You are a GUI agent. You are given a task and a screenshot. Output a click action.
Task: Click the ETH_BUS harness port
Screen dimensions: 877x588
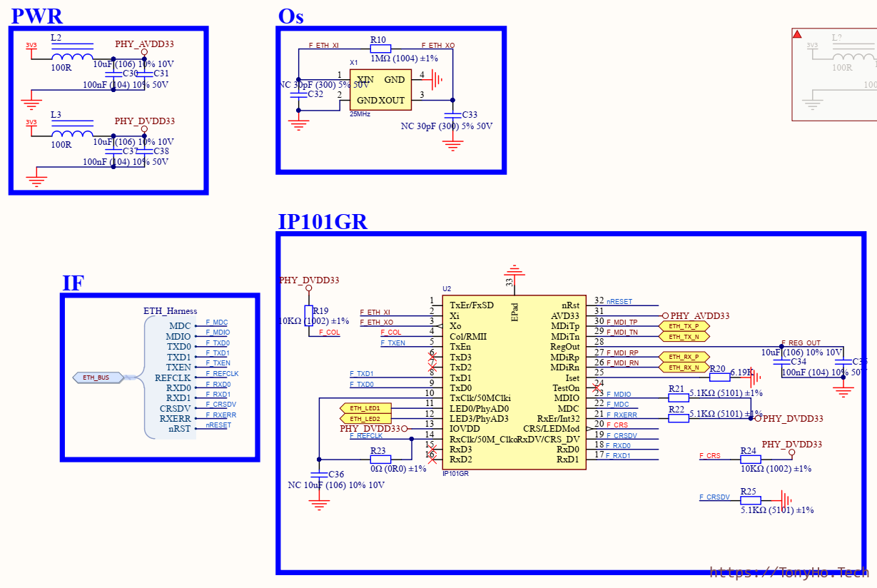point(98,377)
